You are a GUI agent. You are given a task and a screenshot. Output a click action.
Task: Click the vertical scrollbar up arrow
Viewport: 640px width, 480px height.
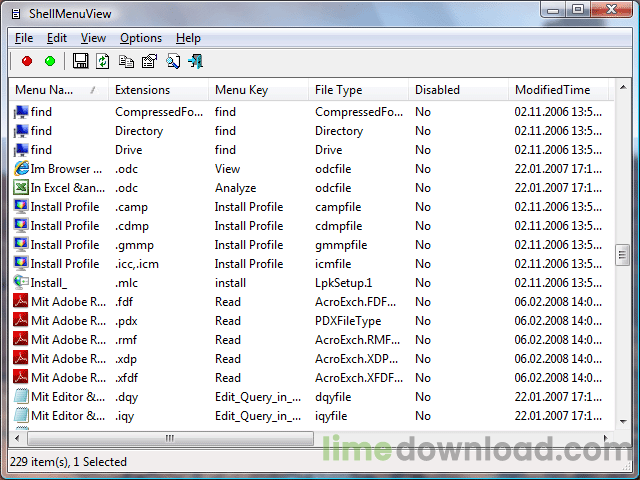coord(623,87)
